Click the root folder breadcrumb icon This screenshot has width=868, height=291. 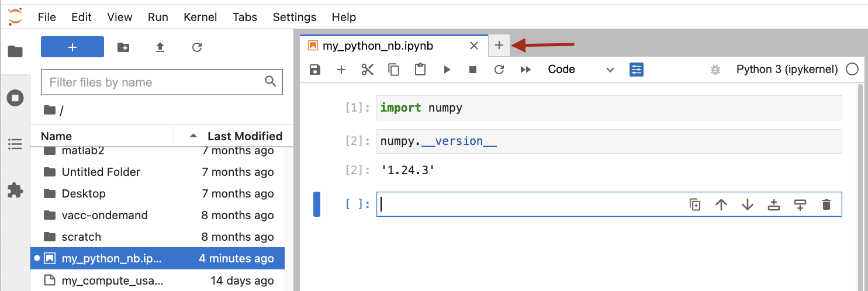coord(50,110)
